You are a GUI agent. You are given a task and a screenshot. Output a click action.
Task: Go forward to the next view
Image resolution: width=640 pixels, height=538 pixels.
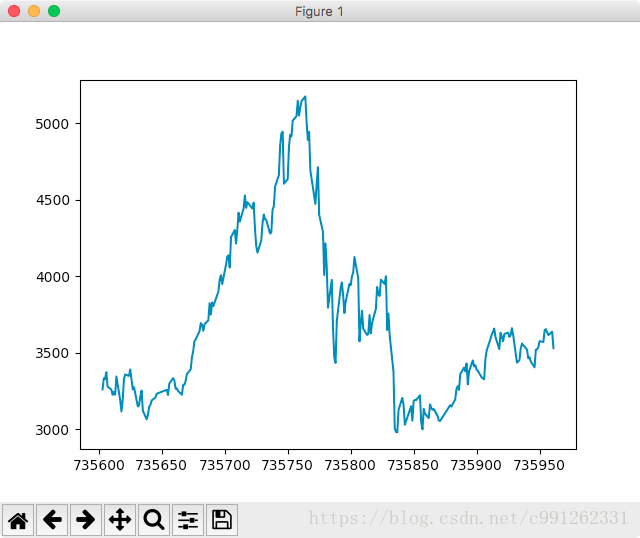pos(86,520)
